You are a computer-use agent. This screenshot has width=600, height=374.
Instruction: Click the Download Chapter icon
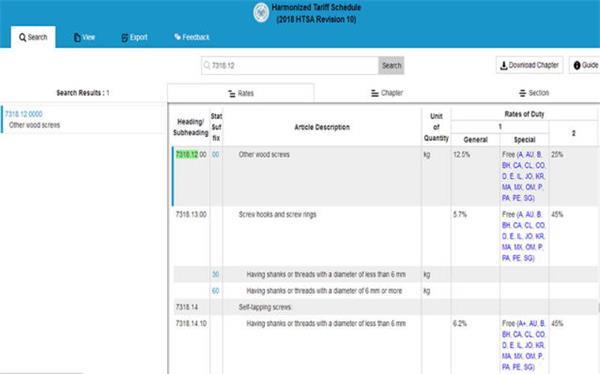click(x=504, y=65)
